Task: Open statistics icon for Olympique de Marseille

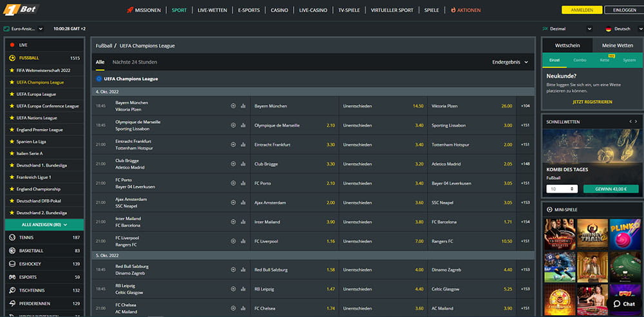Action: tap(243, 126)
